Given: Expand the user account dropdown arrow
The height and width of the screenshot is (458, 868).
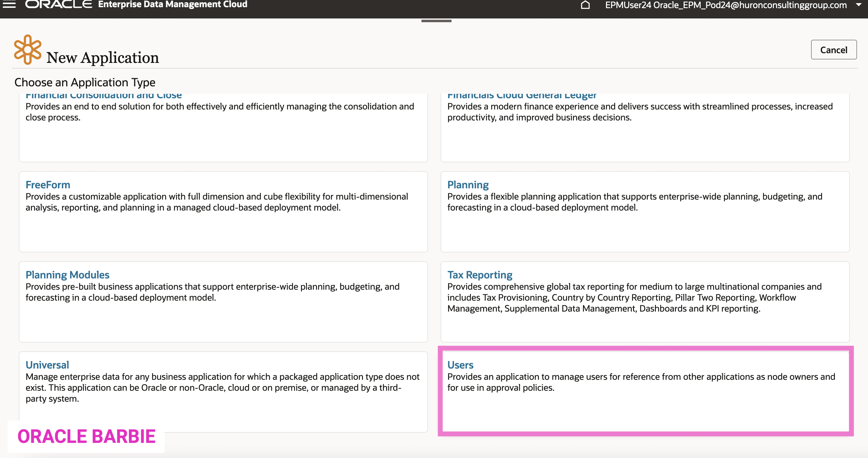Looking at the screenshot, I should (x=858, y=5).
